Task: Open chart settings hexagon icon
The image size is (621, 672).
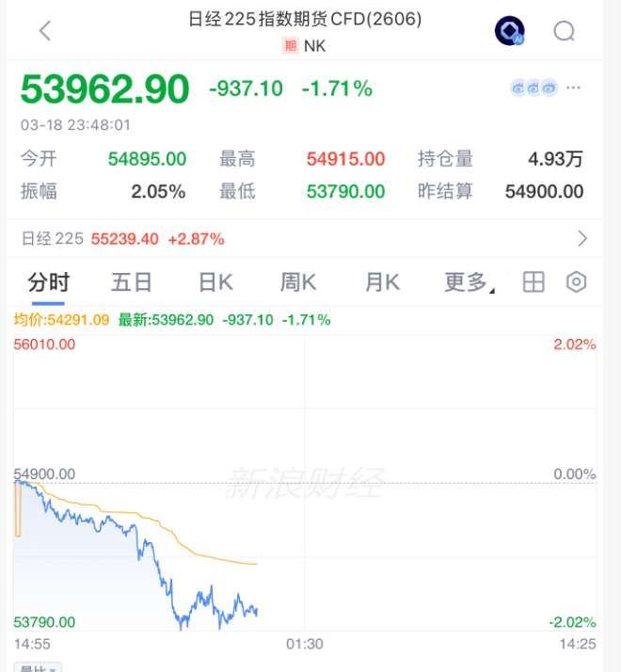Action: pos(577,281)
